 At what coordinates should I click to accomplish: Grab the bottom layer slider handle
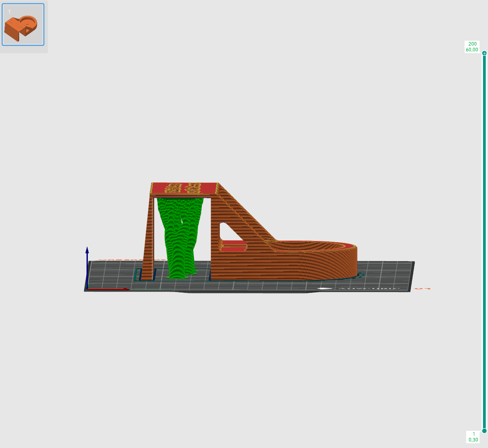click(x=485, y=431)
